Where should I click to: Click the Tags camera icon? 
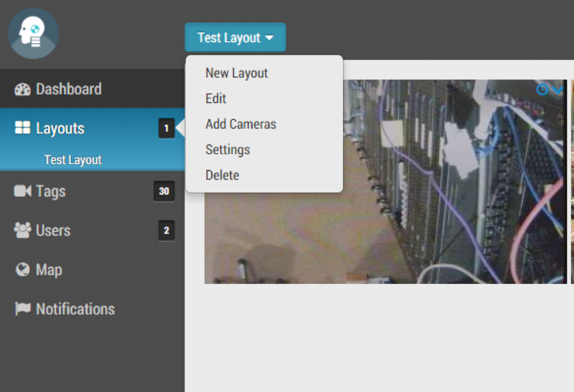click(x=23, y=191)
